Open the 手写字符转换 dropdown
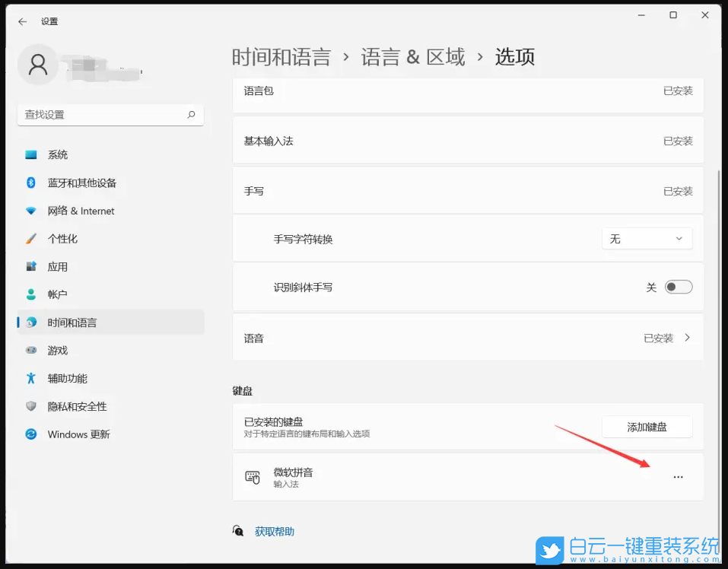This screenshot has width=728, height=569. [x=647, y=238]
